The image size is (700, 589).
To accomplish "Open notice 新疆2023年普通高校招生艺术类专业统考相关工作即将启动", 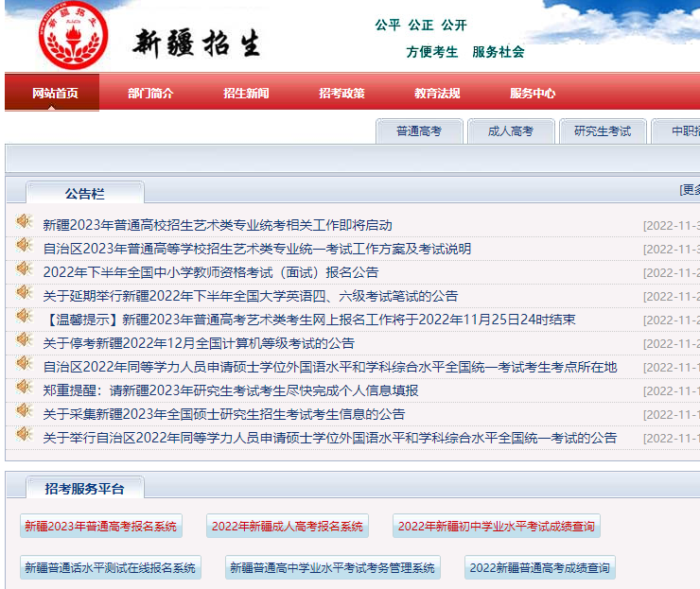I will coord(218,225).
